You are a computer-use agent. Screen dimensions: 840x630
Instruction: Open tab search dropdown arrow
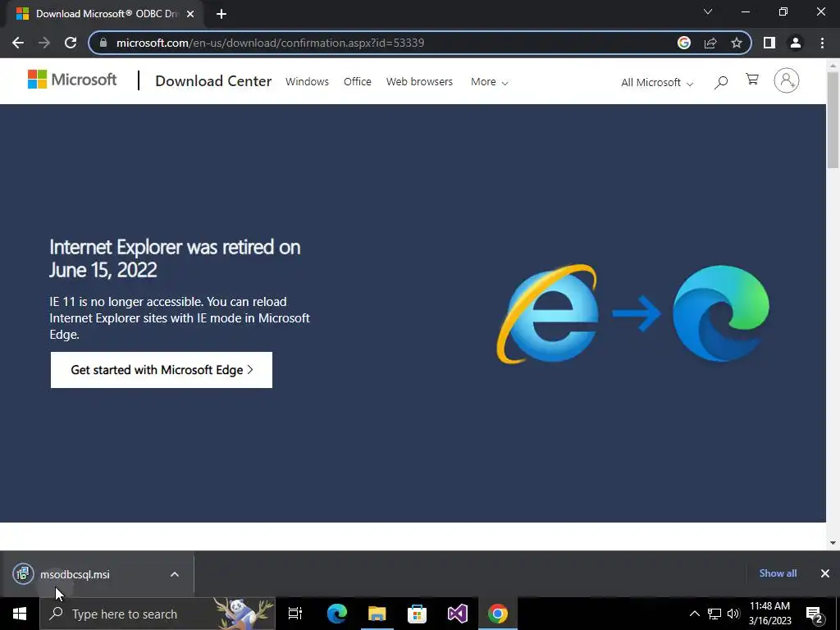click(x=708, y=11)
